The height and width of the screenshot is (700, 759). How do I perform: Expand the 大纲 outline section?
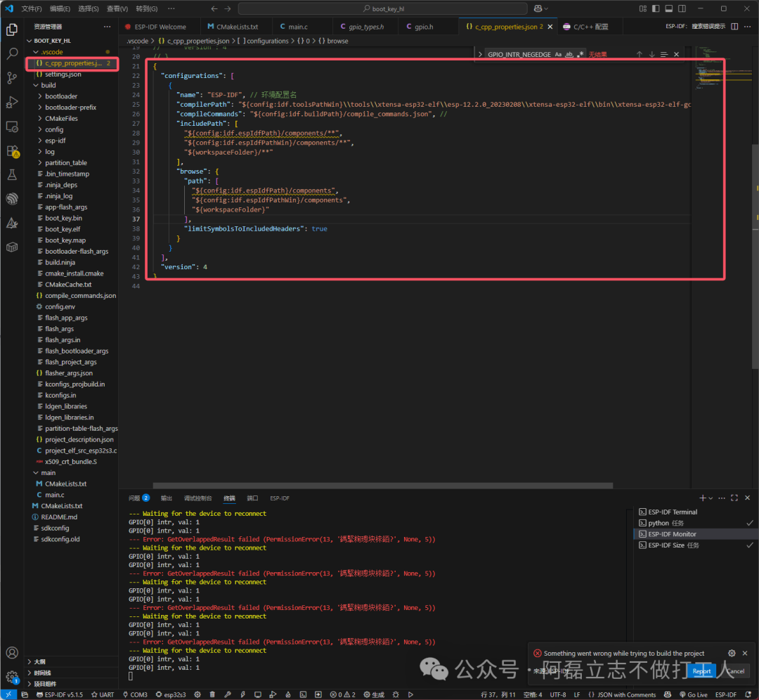(72, 661)
